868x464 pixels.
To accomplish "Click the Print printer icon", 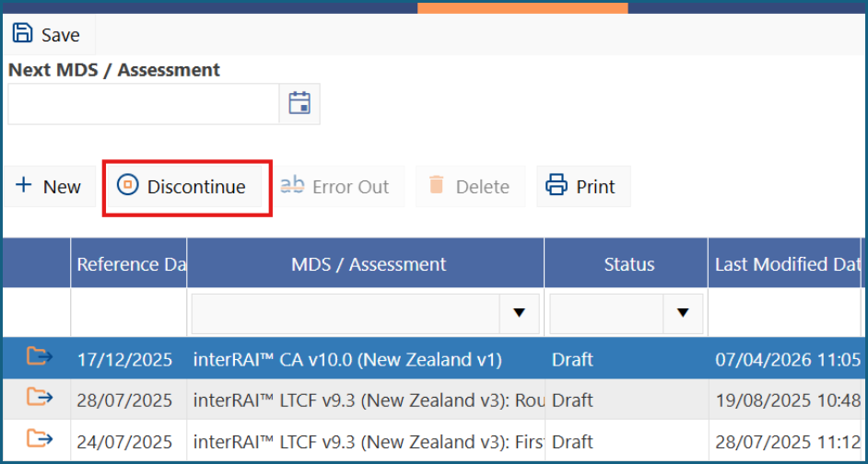I will 557,185.
